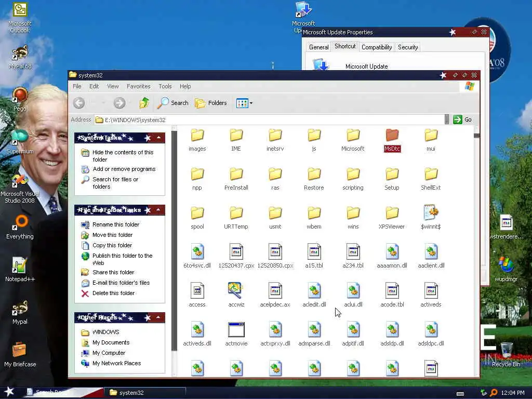The width and height of the screenshot is (532, 399).
Task: Select the 6to4svc.dll file
Action: point(197,257)
